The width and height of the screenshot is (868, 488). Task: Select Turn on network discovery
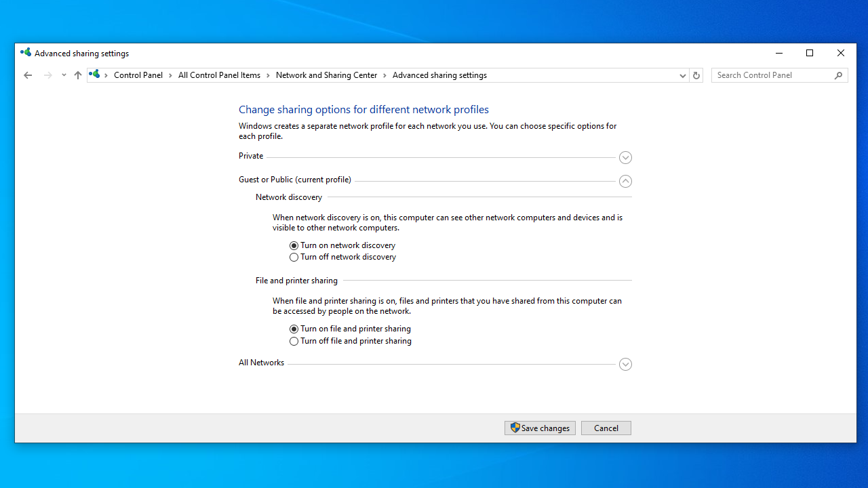pyautogui.click(x=294, y=245)
